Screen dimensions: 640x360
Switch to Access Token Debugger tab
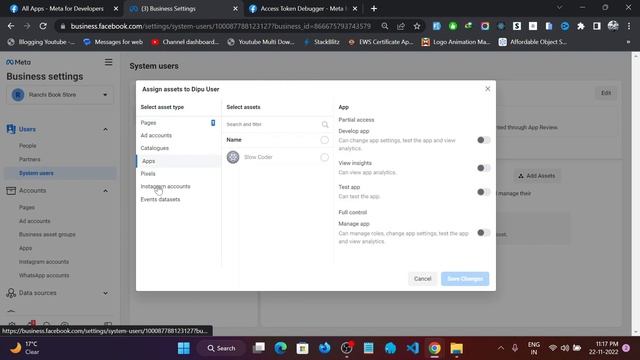click(303, 9)
